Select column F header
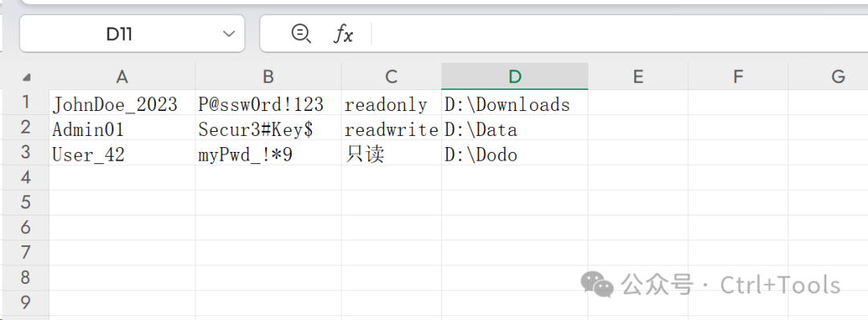The width and height of the screenshot is (868, 320). click(x=738, y=76)
